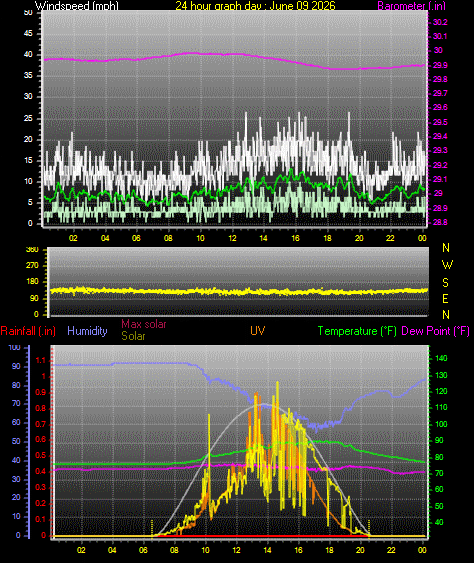
Task: Click the 'Windspeed (mph)' axis title
Action: tap(76, 5)
